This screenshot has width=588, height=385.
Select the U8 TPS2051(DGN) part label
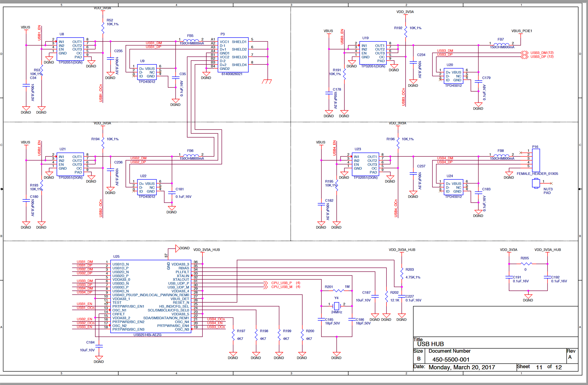70,62
